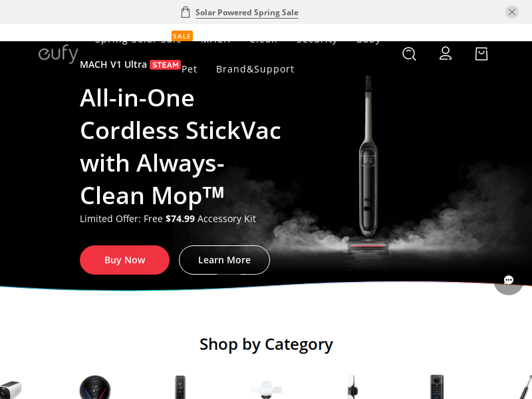Select the robot vacuum category thumbnail
Screen dimensions: 532x399
pos(95,387)
